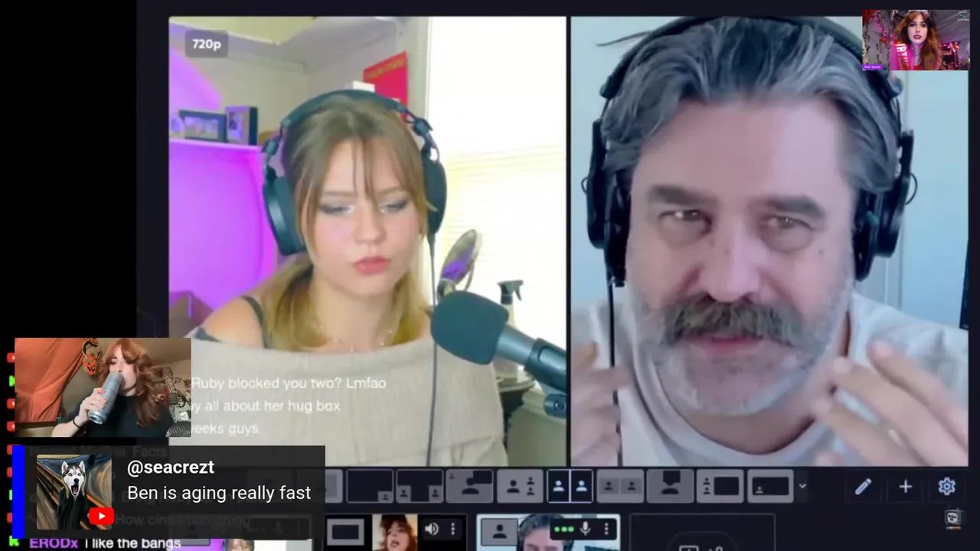Select the full screen with small person layout
Viewport: 980px width, 551px height.
[770, 486]
